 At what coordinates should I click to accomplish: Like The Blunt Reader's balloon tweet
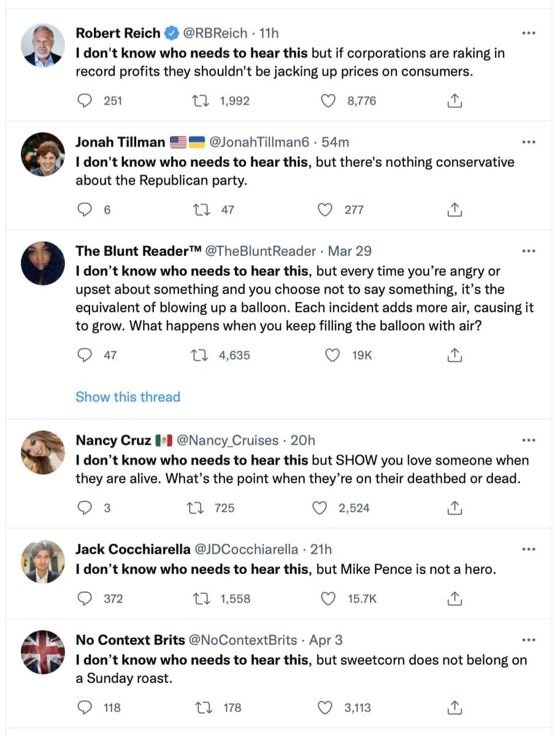tap(332, 355)
